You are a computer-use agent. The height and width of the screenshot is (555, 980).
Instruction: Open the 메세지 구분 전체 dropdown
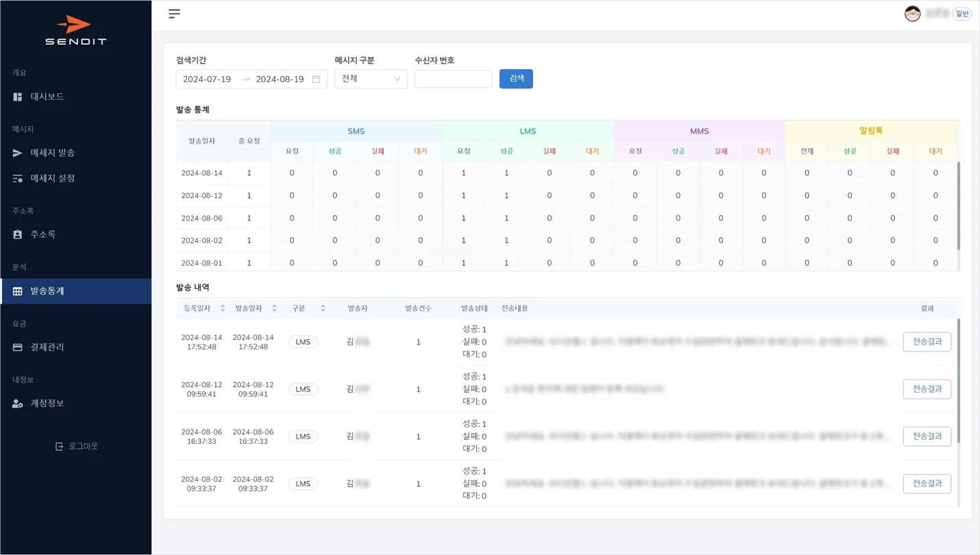[371, 79]
